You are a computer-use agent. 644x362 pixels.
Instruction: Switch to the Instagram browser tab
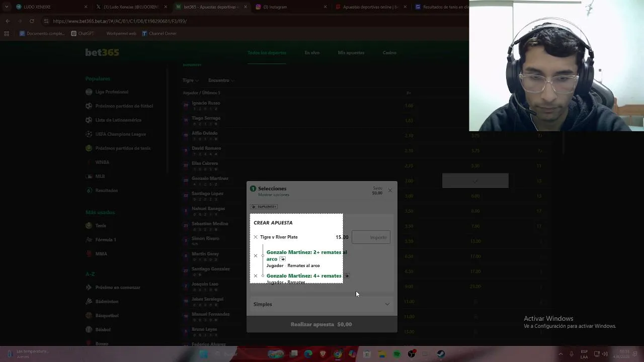(x=292, y=7)
